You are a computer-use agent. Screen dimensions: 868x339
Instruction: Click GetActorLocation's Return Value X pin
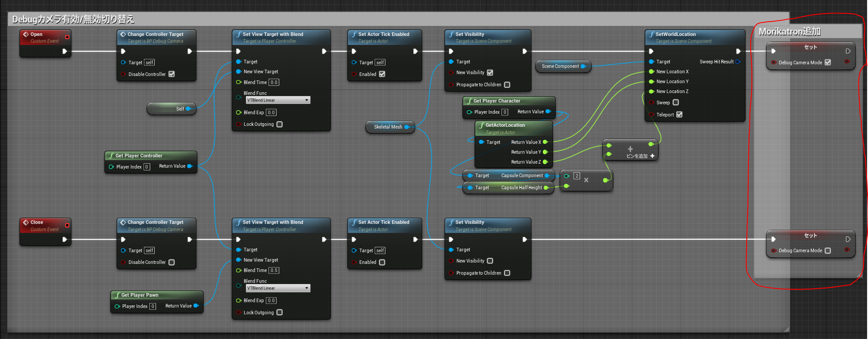click(546, 142)
